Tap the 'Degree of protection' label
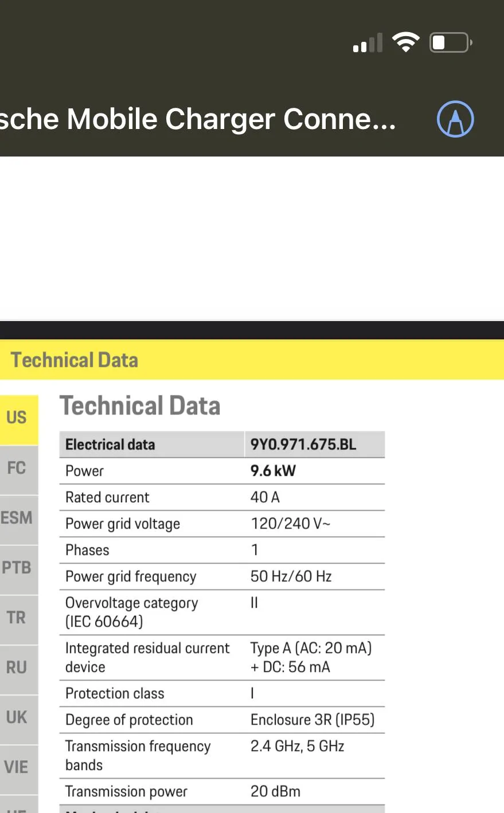Screen dimensions: 504x813 point(129,720)
